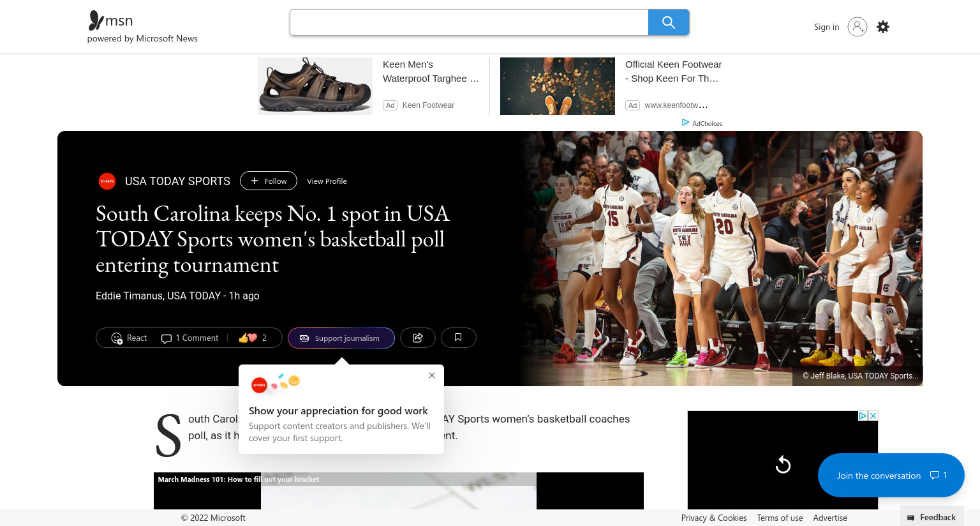Image resolution: width=980 pixels, height=526 pixels.
Task: Open Terms of use link
Action: 780,518
